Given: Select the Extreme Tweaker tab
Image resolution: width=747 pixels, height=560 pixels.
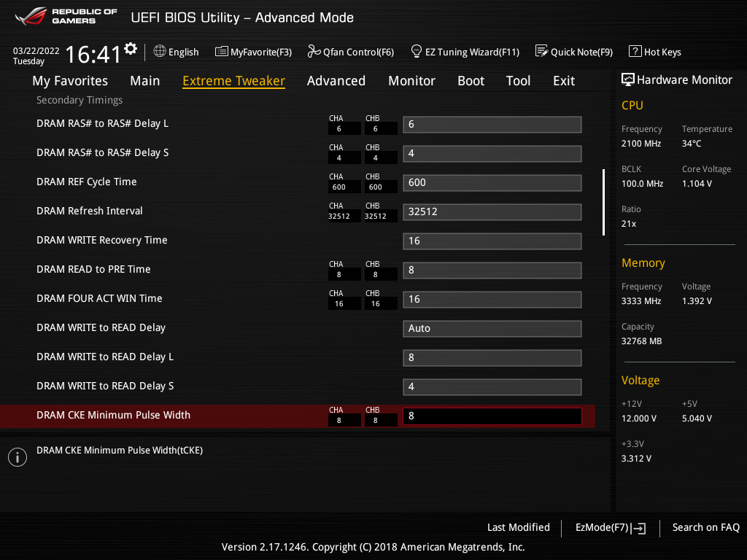Looking at the screenshot, I should (x=233, y=81).
